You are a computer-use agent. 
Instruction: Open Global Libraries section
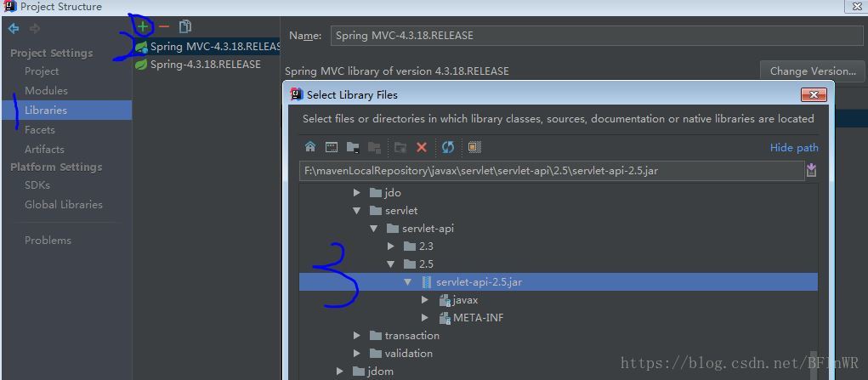point(64,204)
